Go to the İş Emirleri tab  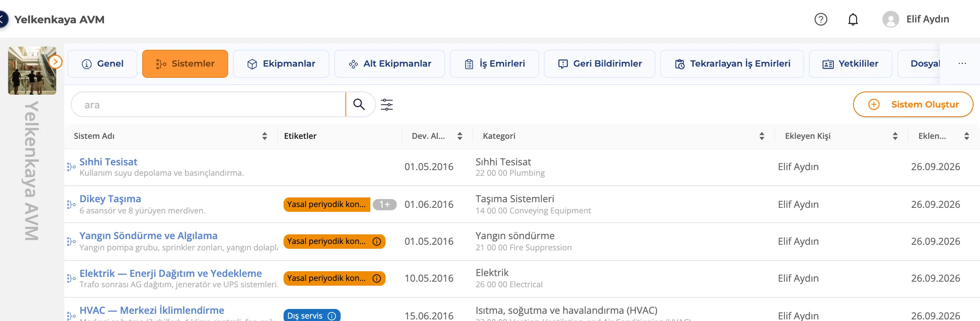[494, 64]
